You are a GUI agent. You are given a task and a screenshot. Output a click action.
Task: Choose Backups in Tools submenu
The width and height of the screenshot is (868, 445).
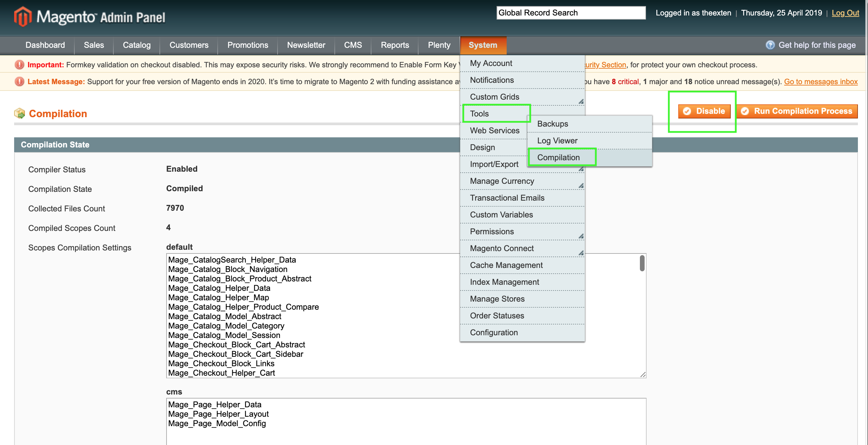590,124
